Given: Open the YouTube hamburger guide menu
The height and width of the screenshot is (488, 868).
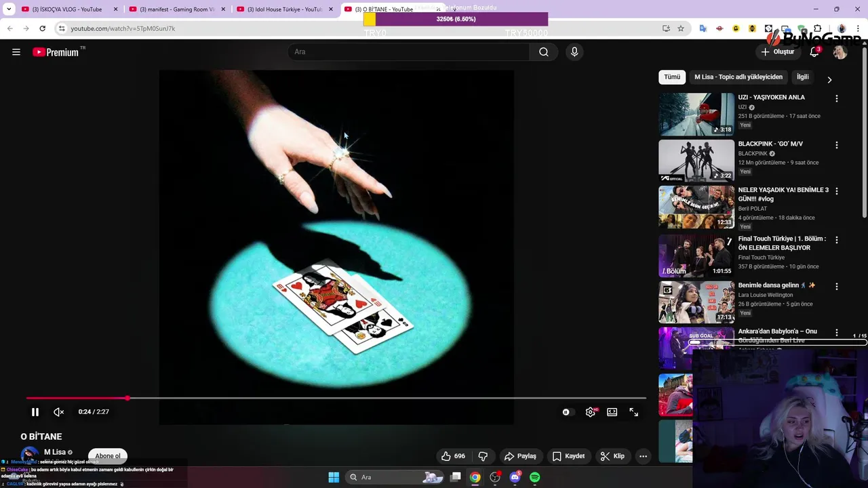Looking at the screenshot, I should (x=16, y=52).
